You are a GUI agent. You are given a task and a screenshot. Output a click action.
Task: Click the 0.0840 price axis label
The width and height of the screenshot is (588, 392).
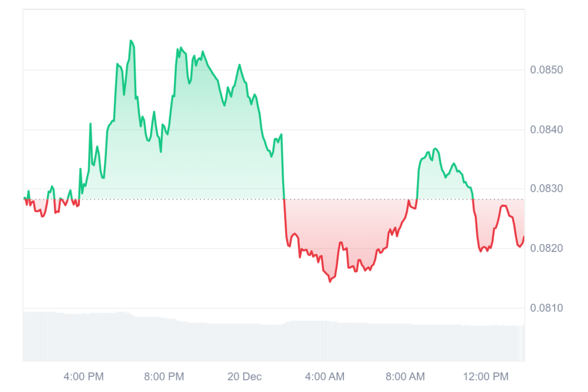pos(547,130)
